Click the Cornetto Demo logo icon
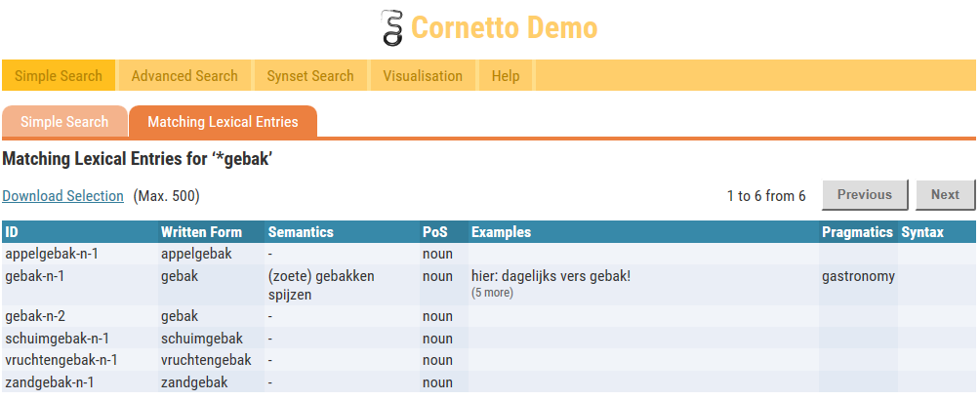980x400 pixels. (x=391, y=28)
